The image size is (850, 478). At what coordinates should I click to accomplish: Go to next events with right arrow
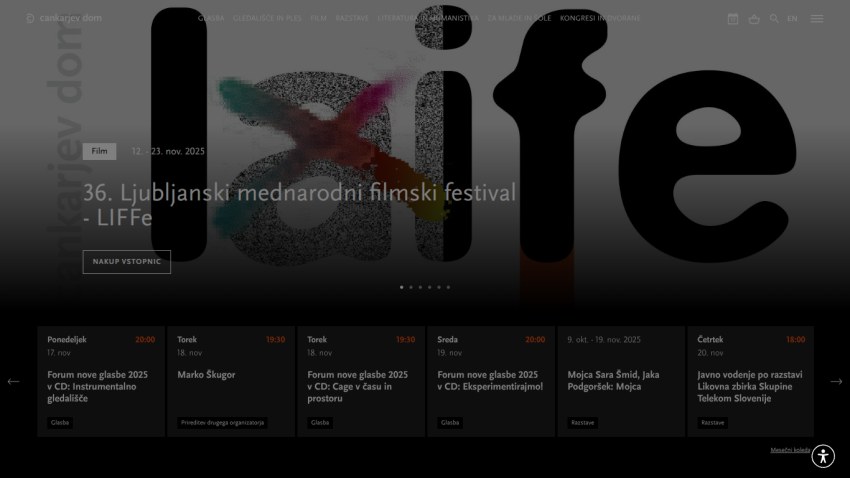pos(836,382)
